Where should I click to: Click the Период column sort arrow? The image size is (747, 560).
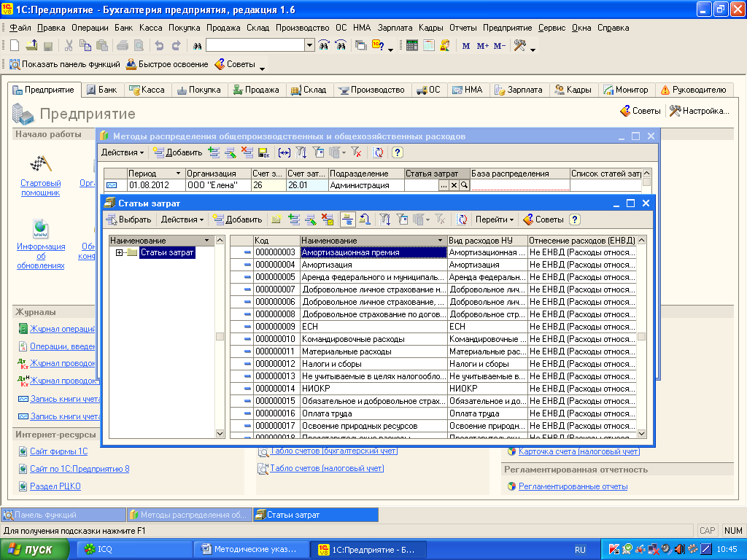coord(178,174)
